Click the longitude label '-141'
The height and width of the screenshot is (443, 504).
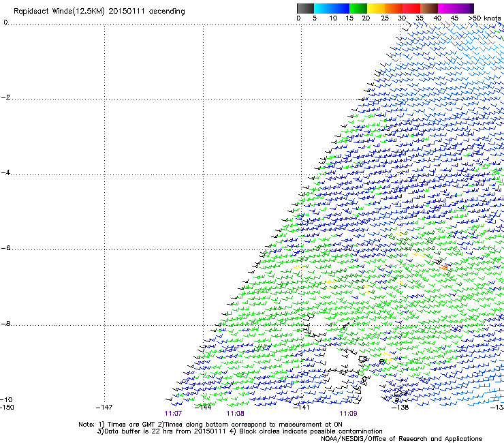coord(302,408)
